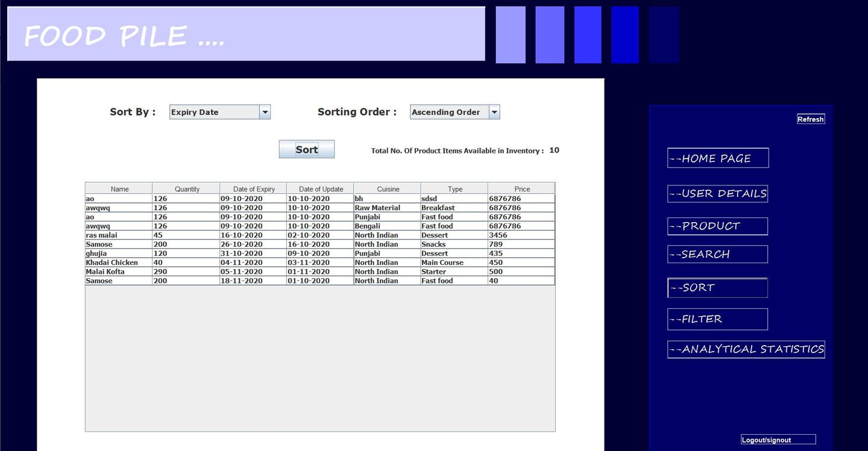Click price cell 500
This screenshot has width=868, height=451.
(521, 271)
